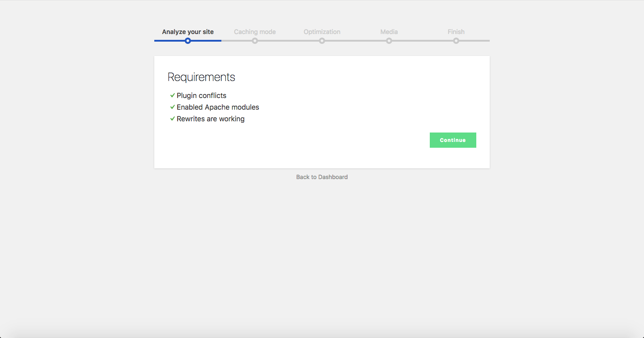Click the checkmark beside Rewrites are working
The width and height of the screenshot is (644, 338).
(172, 119)
